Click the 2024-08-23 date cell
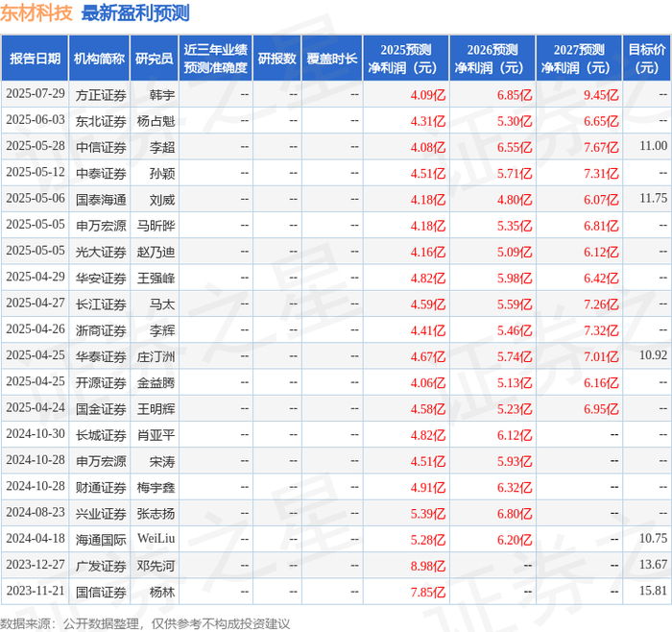Screen dimensions: 672x632 [x=36, y=512]
